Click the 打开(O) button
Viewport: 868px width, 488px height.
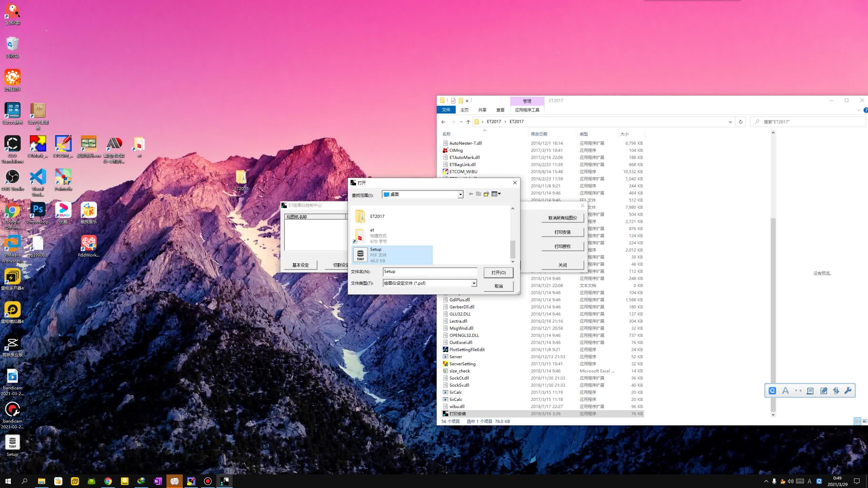click(x=498, y=272)
